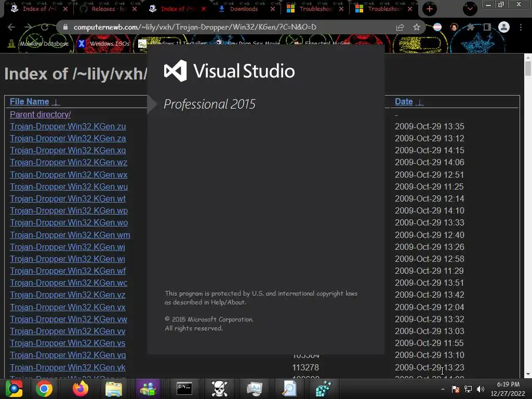Open Trojan-Dropper.Win32.KGen.vw file link
The width and height of the screenshot is (532, 399).
(69, 320)
